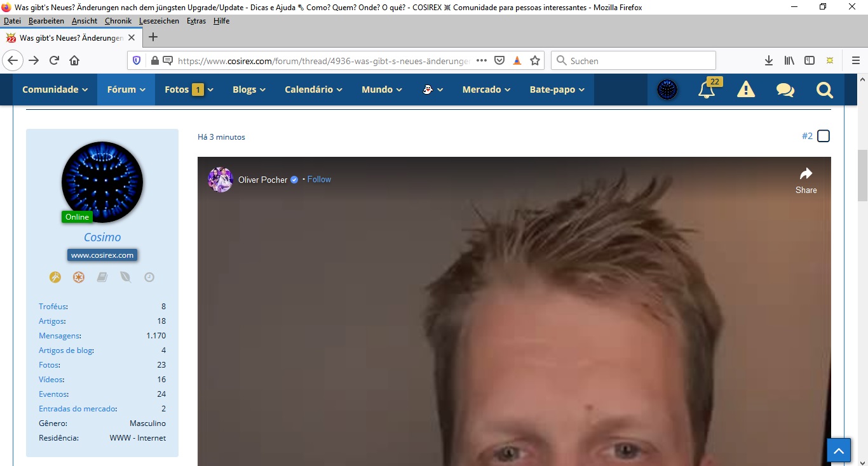Click the warning triangle moderation icon
Image resolution: width=868 pixels, height=466 pixels.
point(745,90)
